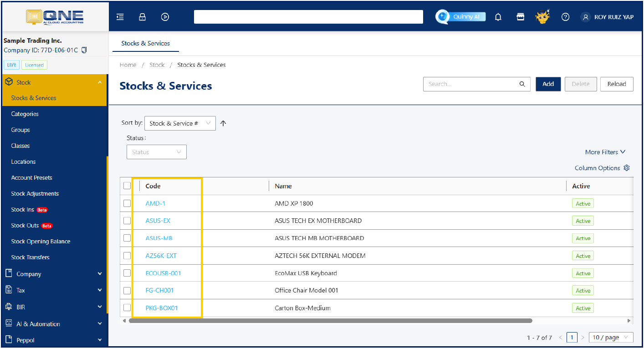Click page number 1
This screenshot has width=644, height=348.
tap(572, 338)
